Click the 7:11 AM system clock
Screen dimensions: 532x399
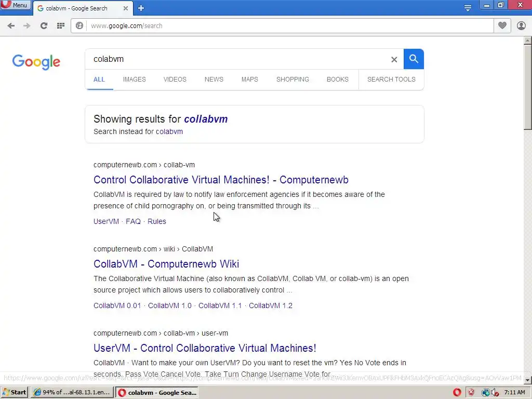[515, 393]
